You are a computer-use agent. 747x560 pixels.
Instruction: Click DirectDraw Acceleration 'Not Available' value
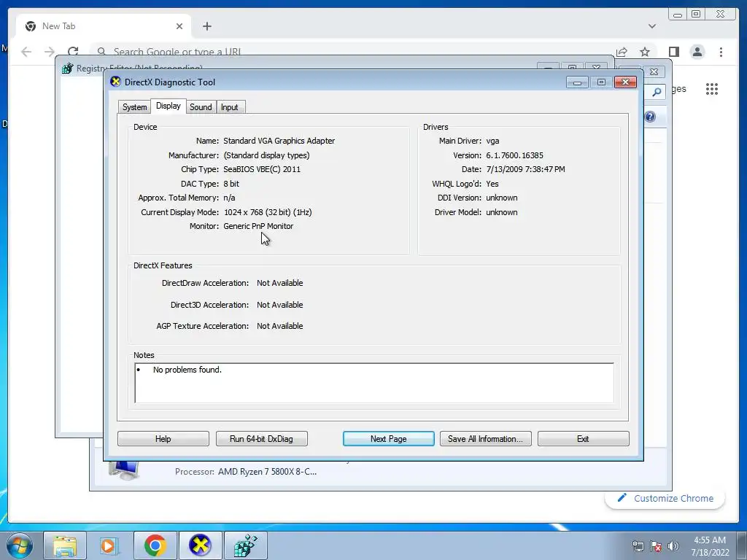coord(279,283)
